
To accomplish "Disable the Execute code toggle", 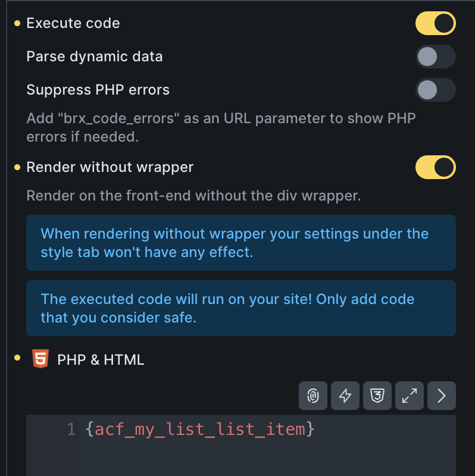I will (x=435, y=24).
